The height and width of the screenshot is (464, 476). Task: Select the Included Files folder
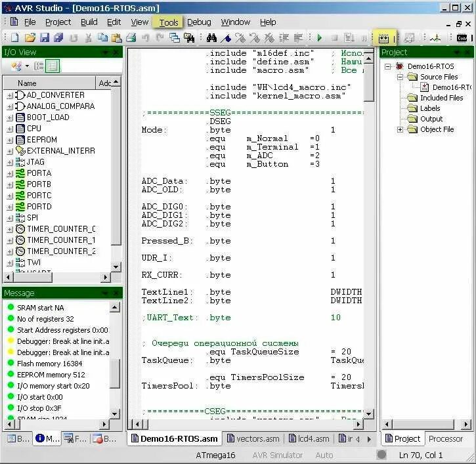click(441, 98)
